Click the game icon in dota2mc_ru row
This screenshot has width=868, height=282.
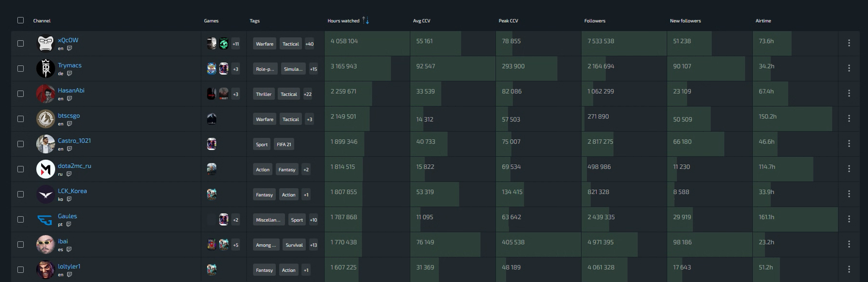(x=211, y=169)
